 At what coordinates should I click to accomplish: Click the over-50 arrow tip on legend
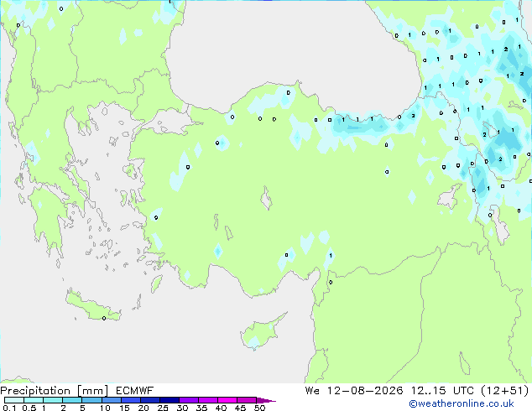click(x=266, y=400)
